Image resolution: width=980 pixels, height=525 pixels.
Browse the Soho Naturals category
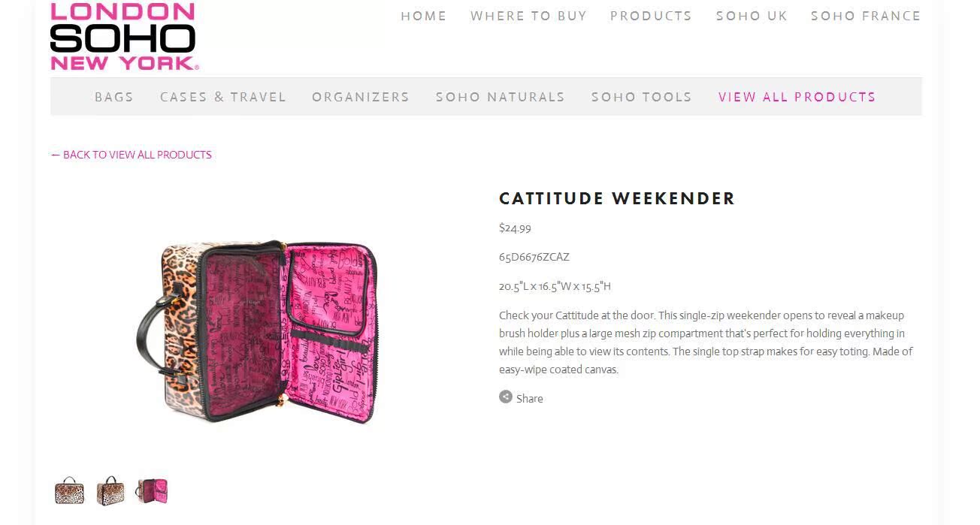click(x=501, y=97)
